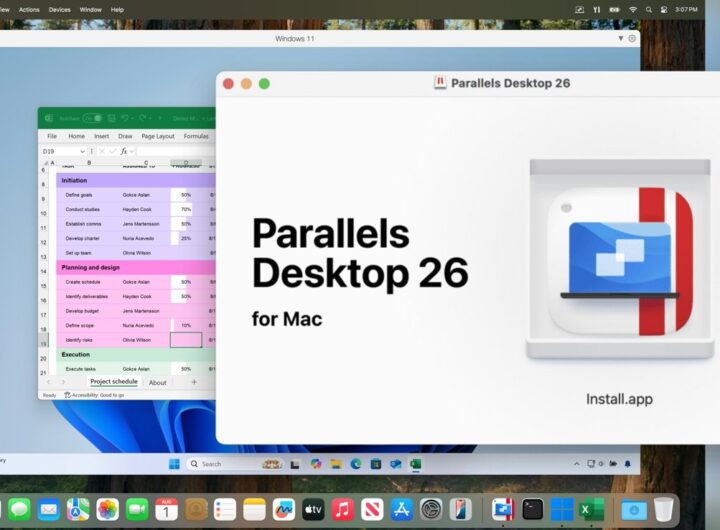Open Microsoft Store in Windows taskbar
Image resolution: width=720 pixels, height=530 pixels.
pos(376,464)
